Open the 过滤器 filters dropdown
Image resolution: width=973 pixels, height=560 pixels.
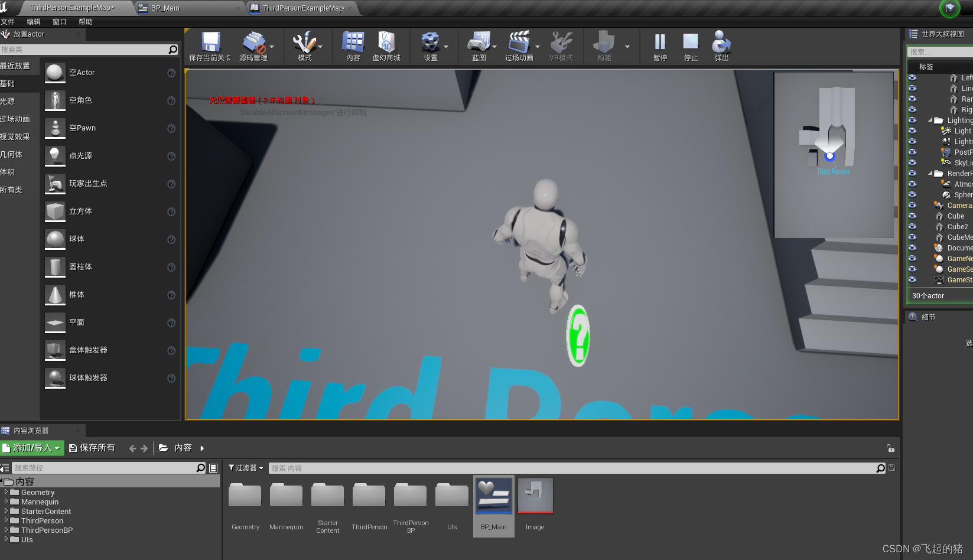(x=246, y=468)
